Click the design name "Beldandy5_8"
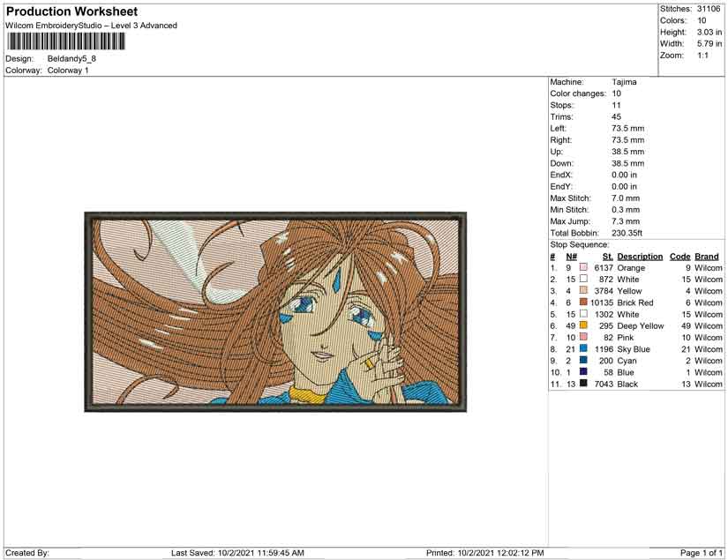728x560 pixels. [71, 59]
